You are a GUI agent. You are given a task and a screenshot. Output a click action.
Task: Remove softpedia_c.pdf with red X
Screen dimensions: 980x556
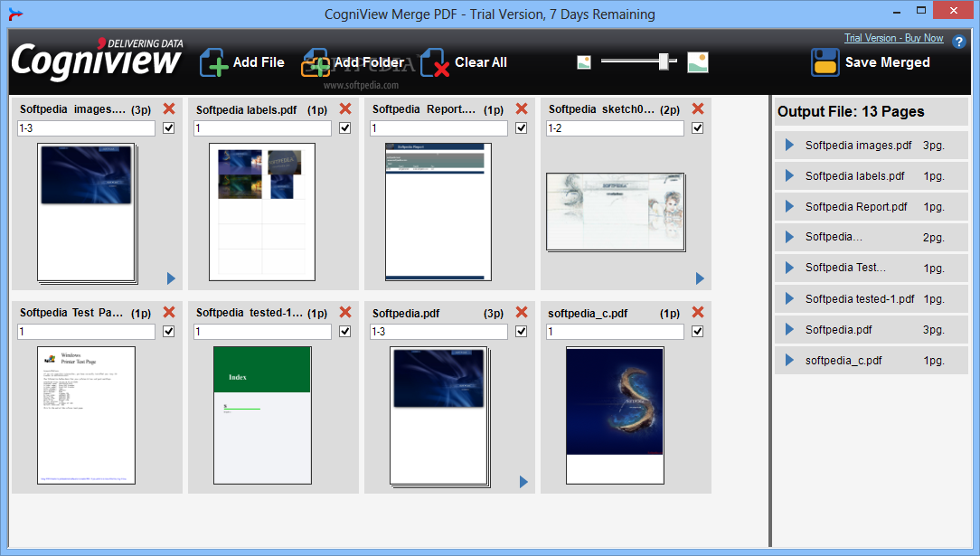(698, 313)
